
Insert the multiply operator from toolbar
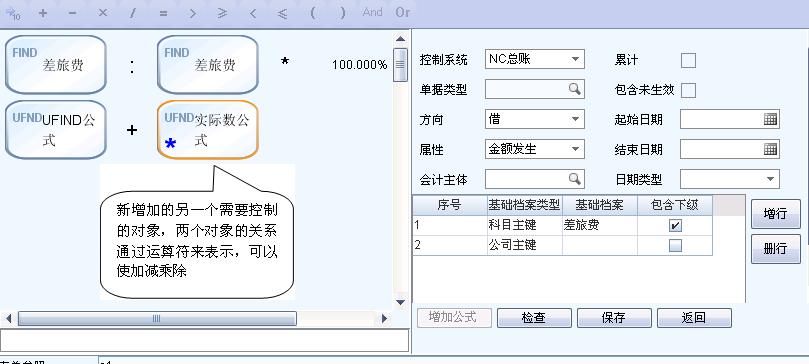(x=102, y=13)
